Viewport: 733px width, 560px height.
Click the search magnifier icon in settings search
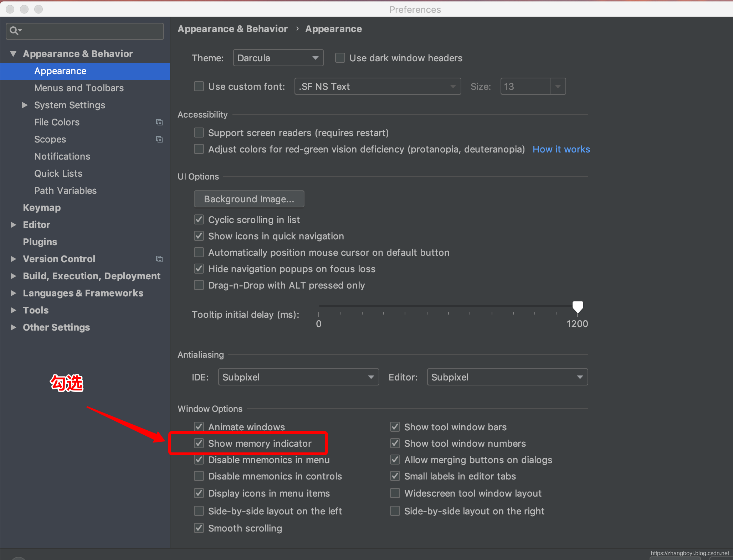pos(15,31)
